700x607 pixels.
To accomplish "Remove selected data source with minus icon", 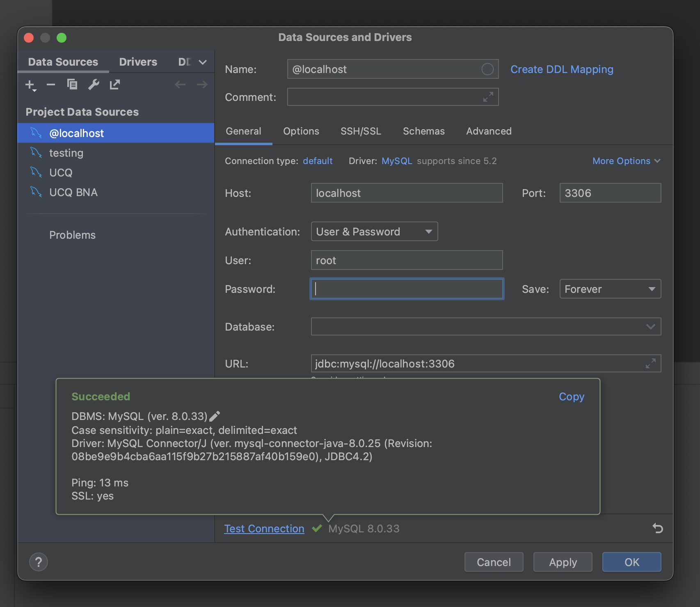I will pyautogui.click(x=51, y=85).
